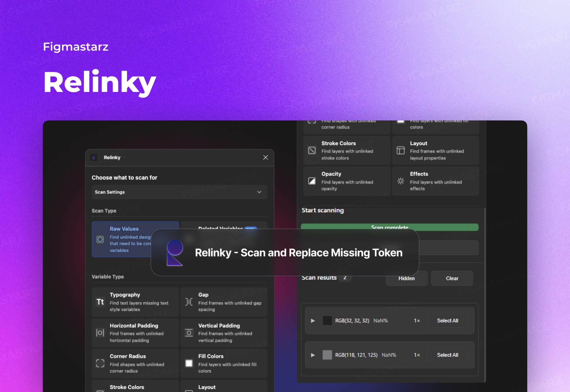Click the banner title 'Relinky - Scan and Replace Missing Token'
The width and height of the screenshot is (570, 392).
(299, 253)
